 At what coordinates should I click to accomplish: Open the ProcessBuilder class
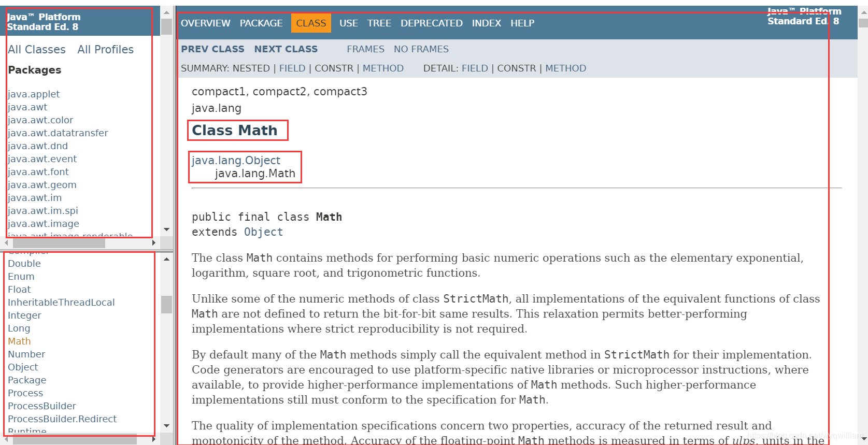click(42, 406)
